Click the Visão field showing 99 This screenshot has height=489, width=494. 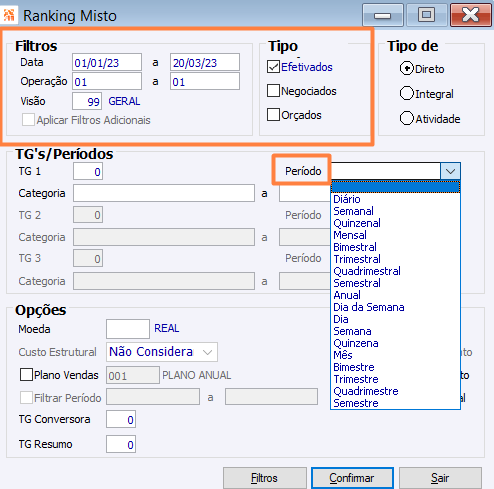pos(87,101)
